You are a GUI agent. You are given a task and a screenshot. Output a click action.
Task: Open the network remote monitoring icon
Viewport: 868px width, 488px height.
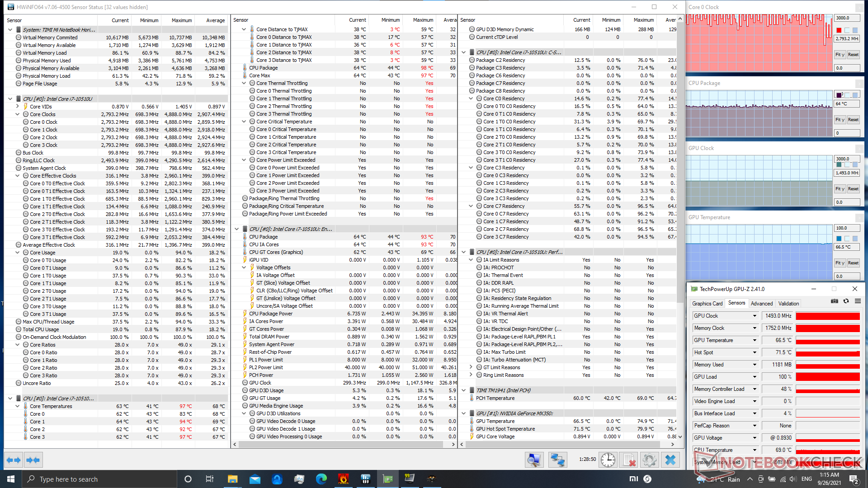coord(557,460)
